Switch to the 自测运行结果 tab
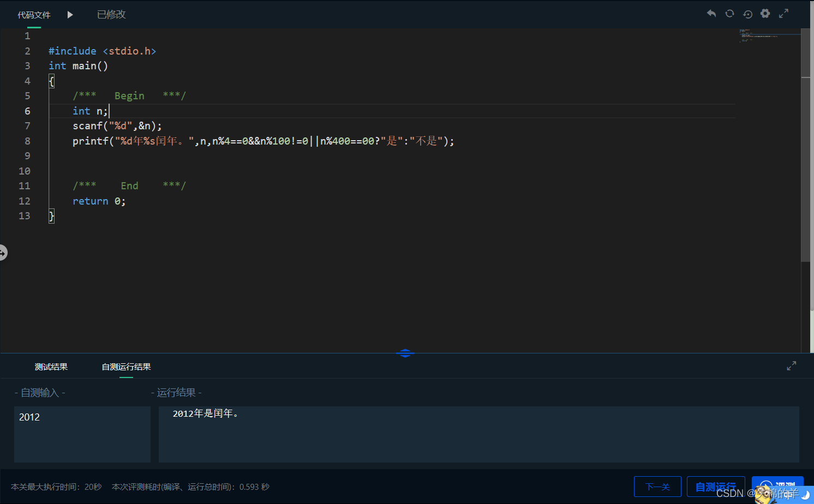The height and width of the screenshot is (504, 814). 126,367
